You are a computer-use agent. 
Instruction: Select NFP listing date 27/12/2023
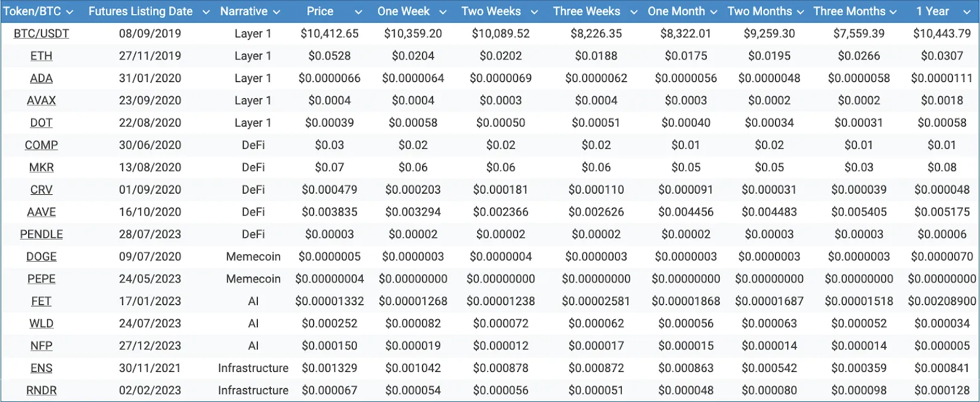click(x=150, y=346)
